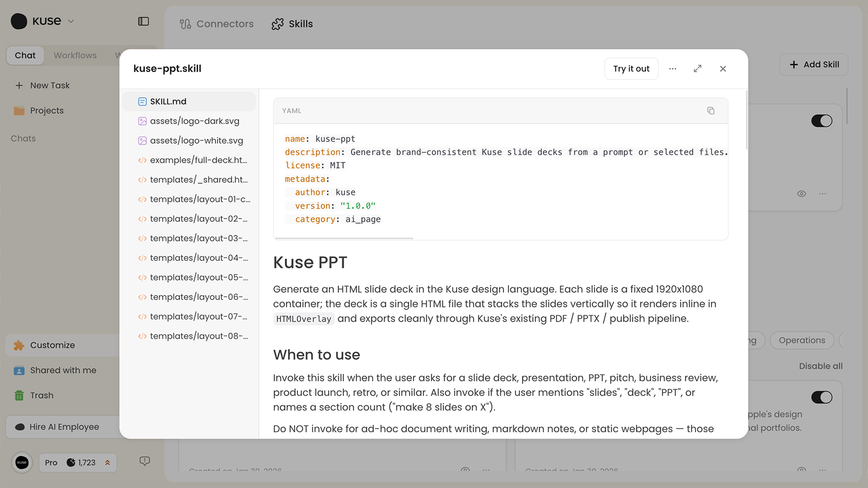Click the eye icon on top skill card
Screen dimensions: 868x488
click(x=801, y=194)
